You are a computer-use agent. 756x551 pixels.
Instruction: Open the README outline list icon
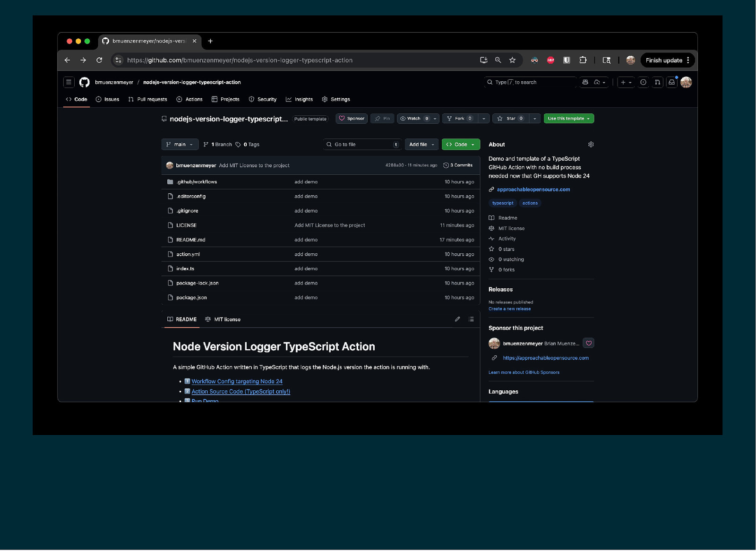(471, 319)
